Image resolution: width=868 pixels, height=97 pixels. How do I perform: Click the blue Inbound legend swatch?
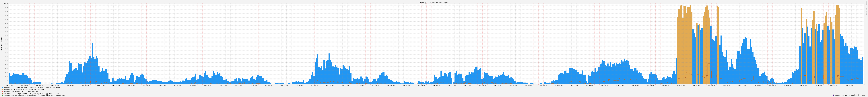coord(3,87)
